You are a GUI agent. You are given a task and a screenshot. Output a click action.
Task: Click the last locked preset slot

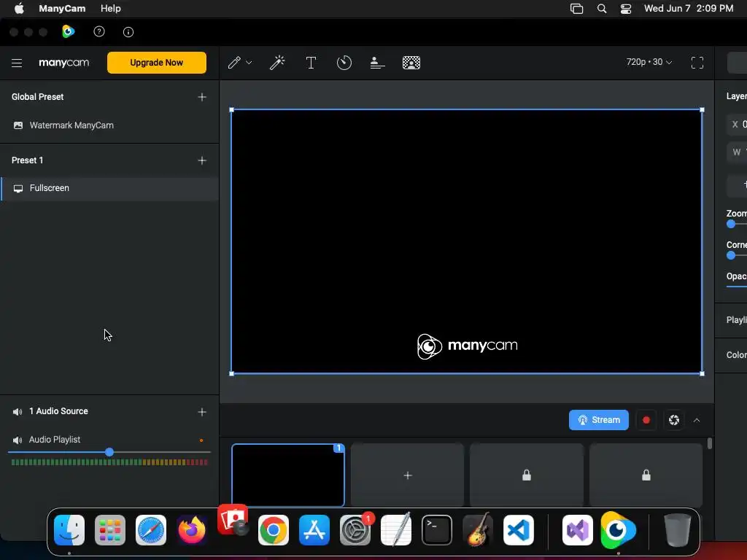tap(646, 475)
